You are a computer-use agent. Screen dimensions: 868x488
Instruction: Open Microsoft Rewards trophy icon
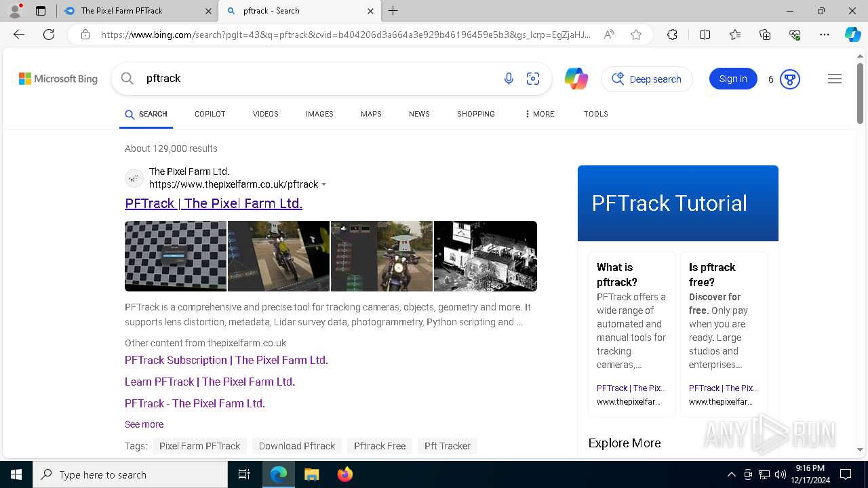click(x=789, y=79)
